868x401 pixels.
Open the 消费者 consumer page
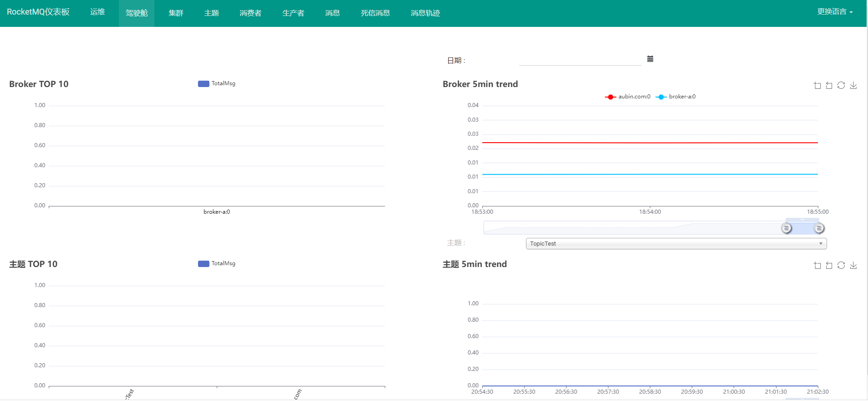250,13
